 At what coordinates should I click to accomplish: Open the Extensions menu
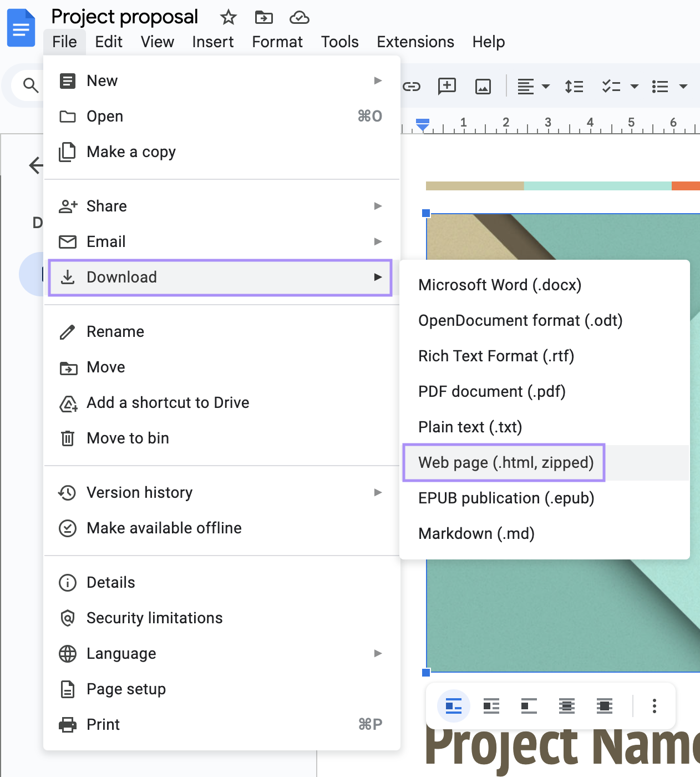pyautogui.click(x=415, y=42)
